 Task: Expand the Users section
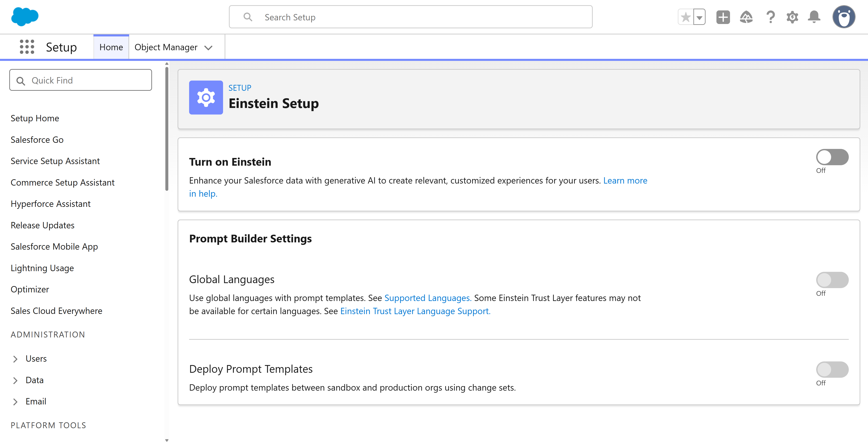click(x=15, y=359)
